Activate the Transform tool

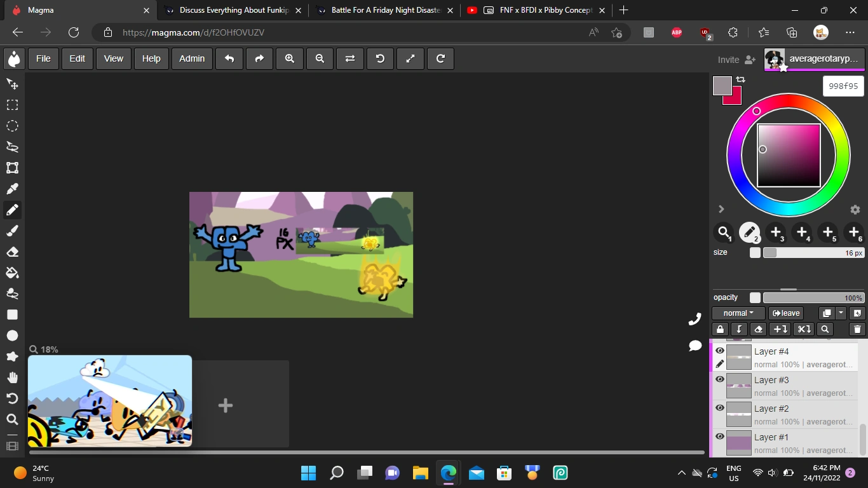[x=12, y=168]
